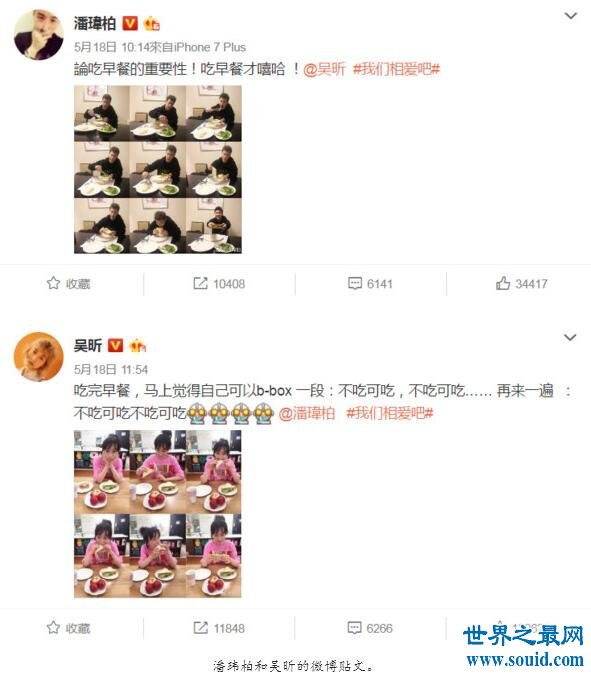Click member crown icon beside 吴昕's name
This screenshot has height=676, width=591.
(x=137, y=345)
